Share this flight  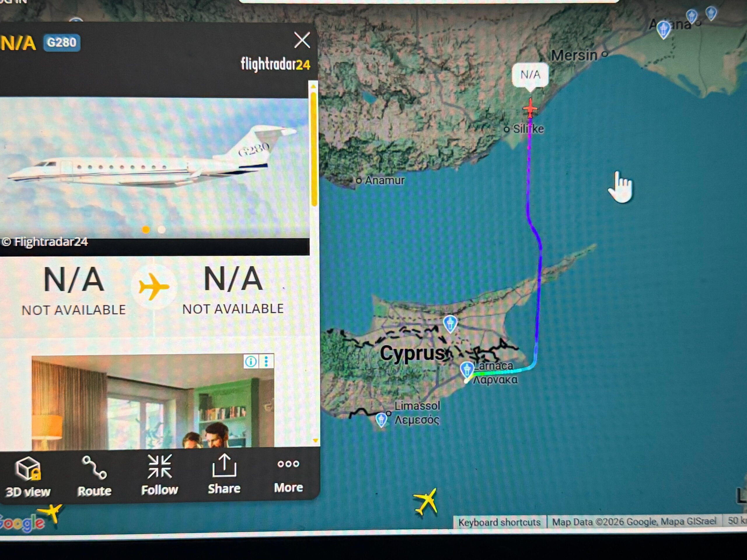(224, 474)
